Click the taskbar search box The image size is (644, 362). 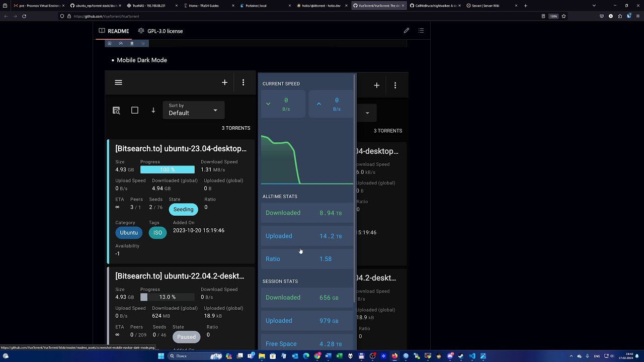click(195, 356)
